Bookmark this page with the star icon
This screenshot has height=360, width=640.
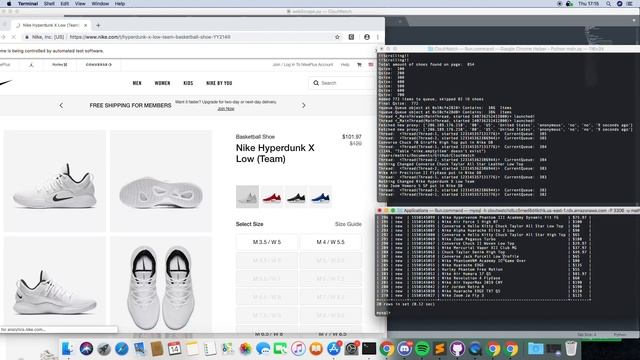(337, 37)
